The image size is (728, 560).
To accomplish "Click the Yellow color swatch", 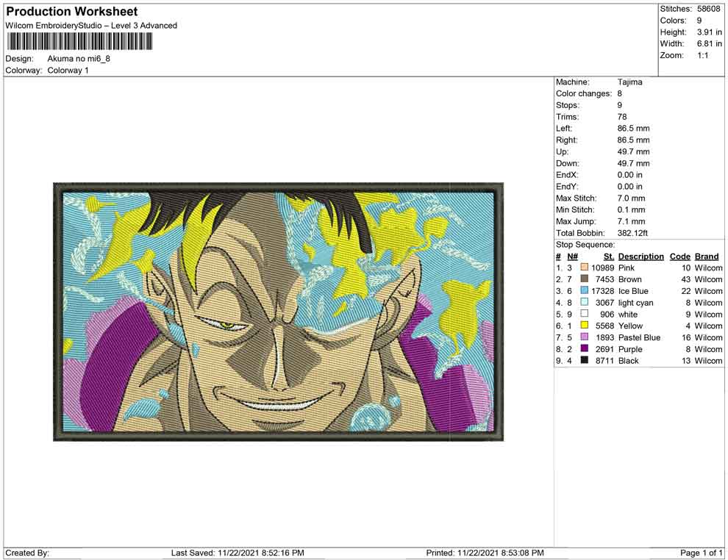I will click(x=585, y=326).
